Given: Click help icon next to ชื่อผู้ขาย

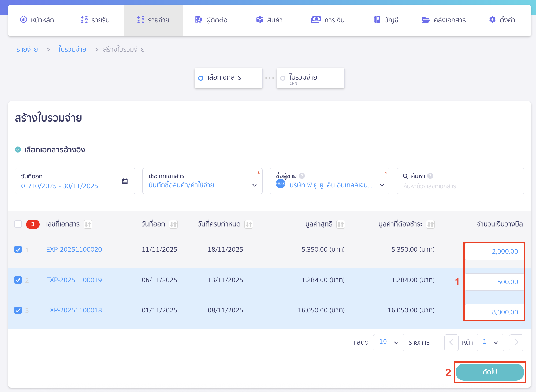Looking at the screenshot, I should 302,176.
